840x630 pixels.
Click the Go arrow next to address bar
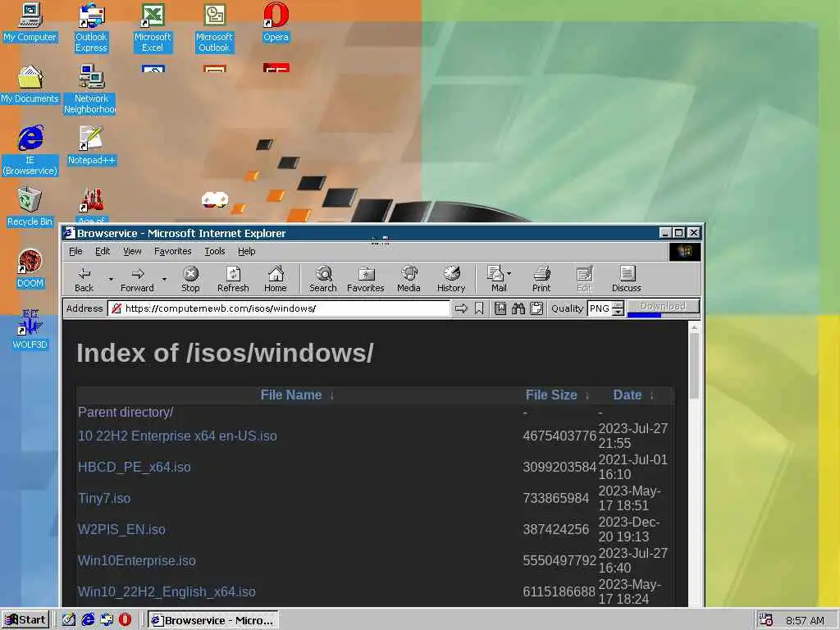click(x=461, y=308)
